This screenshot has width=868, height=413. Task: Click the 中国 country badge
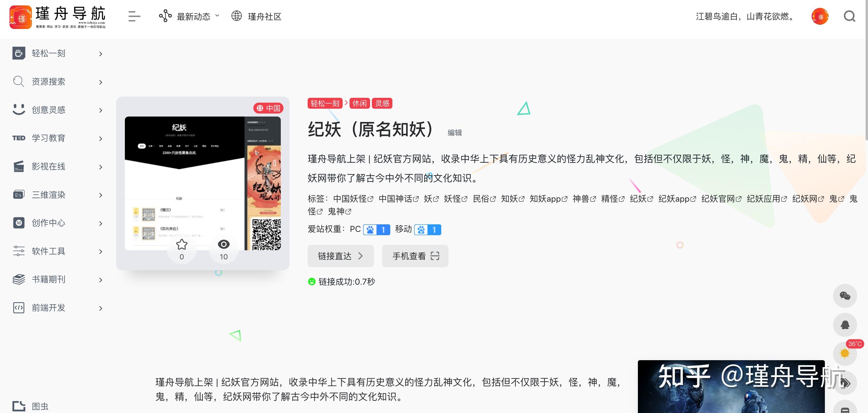pyautogui.click(x=268, y=108)
